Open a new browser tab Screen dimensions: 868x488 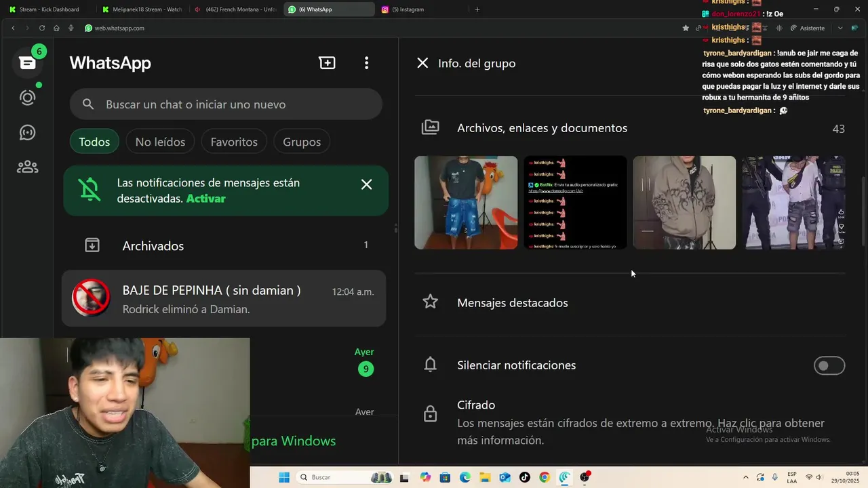[477, 9]
